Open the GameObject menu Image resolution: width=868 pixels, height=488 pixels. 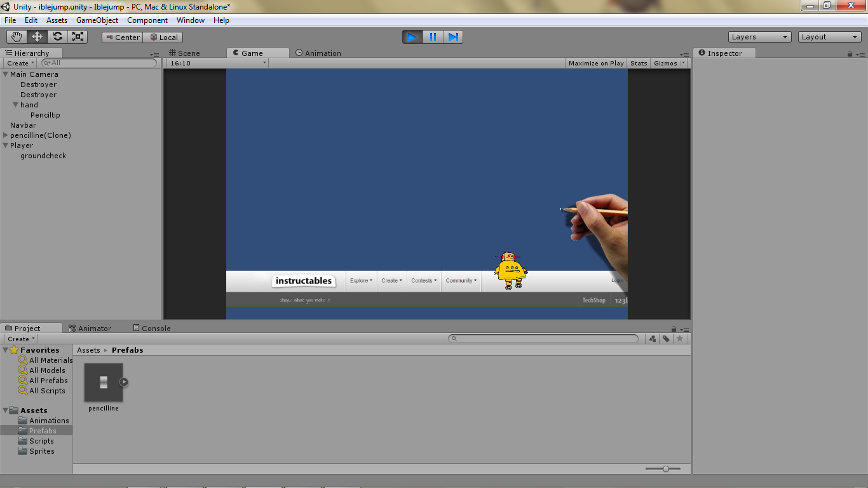coord(97,20)
